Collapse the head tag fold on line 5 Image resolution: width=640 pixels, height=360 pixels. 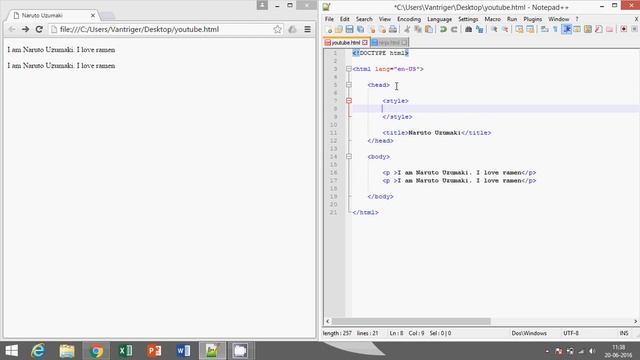[x=349, y=85]
